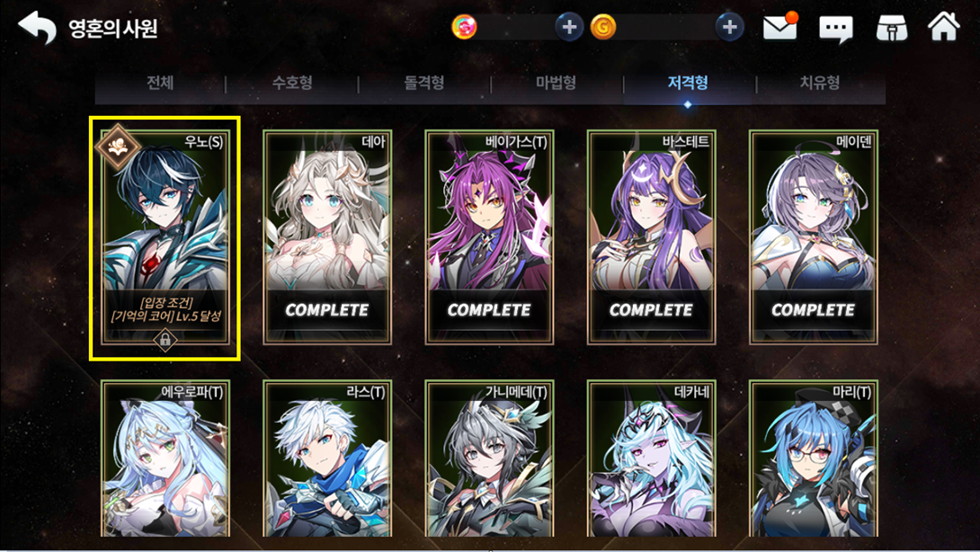Screen dimensions: 980x552
Task: Switch to the 돌격형 tab
Action: pyautogui.click(x=424, y=83)
